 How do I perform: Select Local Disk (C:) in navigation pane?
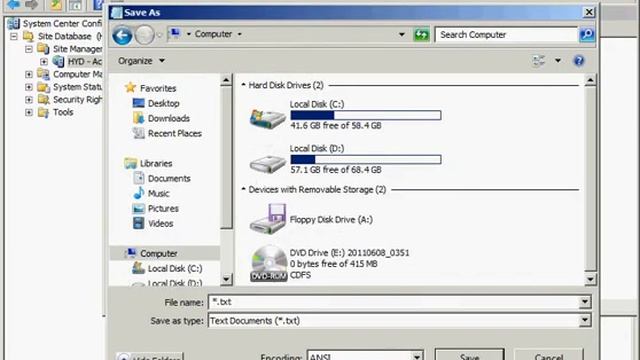175,269
